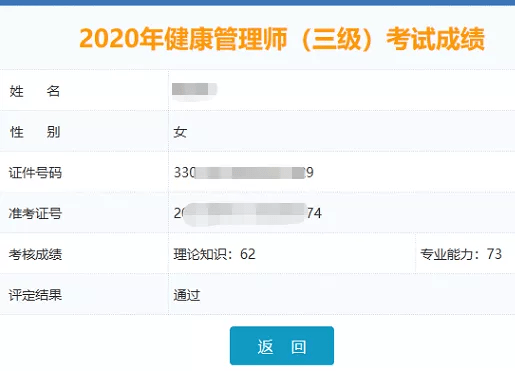Click the blurred name value
The height and width of the screenshot is (371, 515).
(194, 90)
